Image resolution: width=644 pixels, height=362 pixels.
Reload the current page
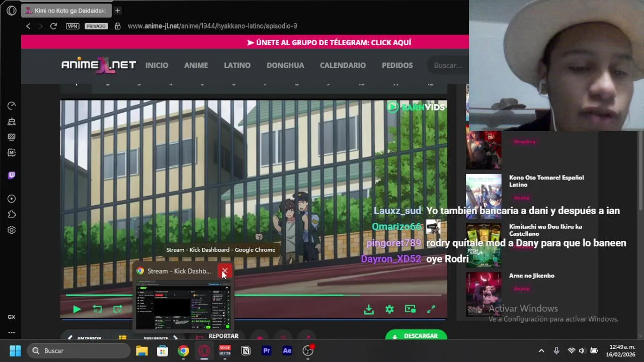[x=53, y=26]
